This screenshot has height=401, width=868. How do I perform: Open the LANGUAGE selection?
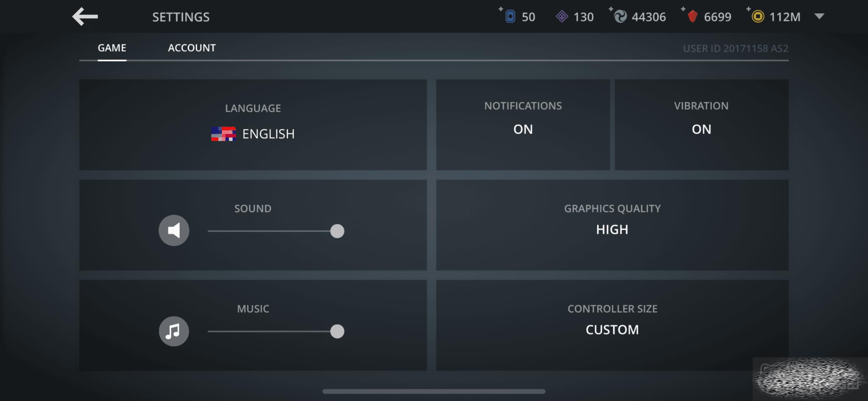click(253, 125)
